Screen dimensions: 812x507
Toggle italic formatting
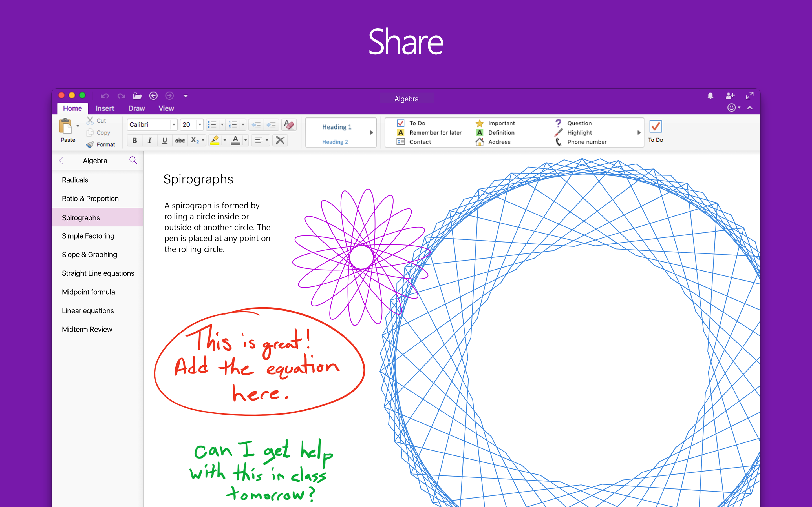150,140
